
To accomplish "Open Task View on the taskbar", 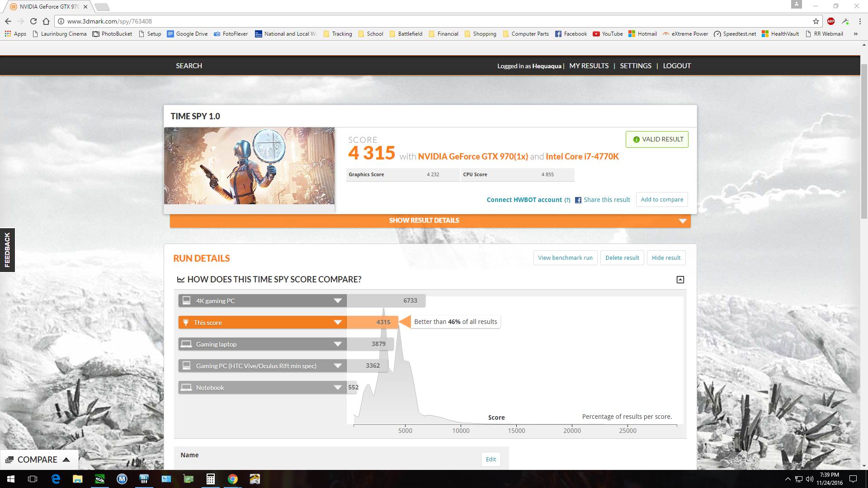I will [32, 479].
